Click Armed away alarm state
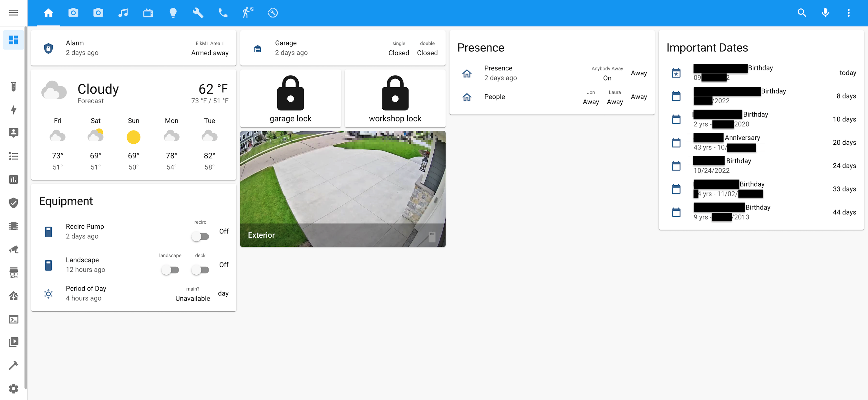Image resolution: width=868 pixels, height=400 pixels. [210, 53]
